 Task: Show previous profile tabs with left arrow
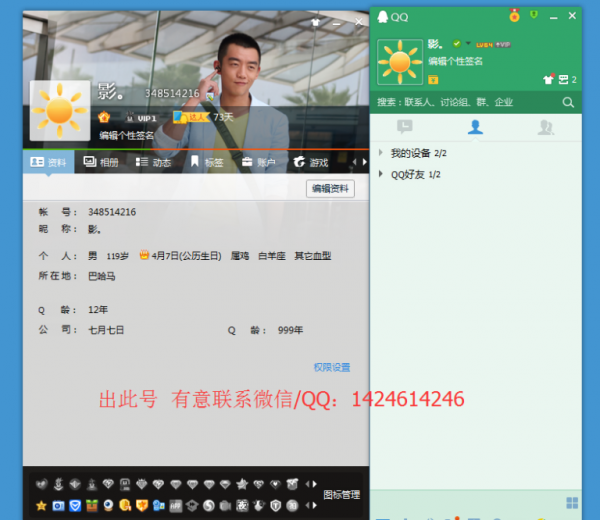[x=354, y=162]
